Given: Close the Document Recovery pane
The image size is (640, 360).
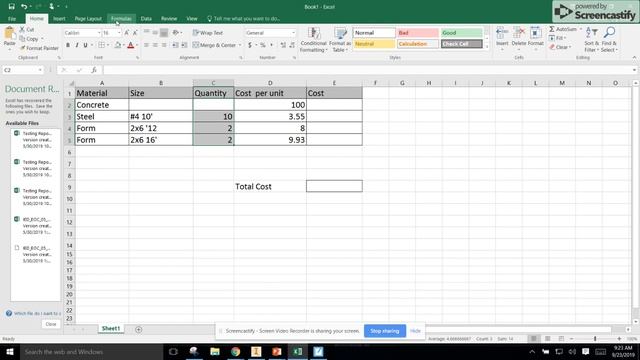Looking at the screenshot, I should pos(51,324).
